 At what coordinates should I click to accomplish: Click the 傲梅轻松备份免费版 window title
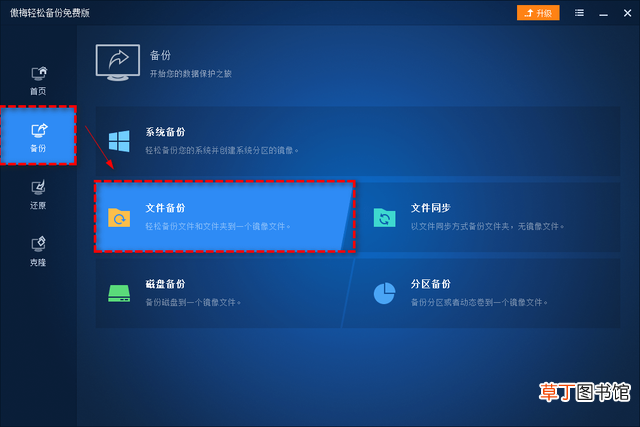click(50, 13)
